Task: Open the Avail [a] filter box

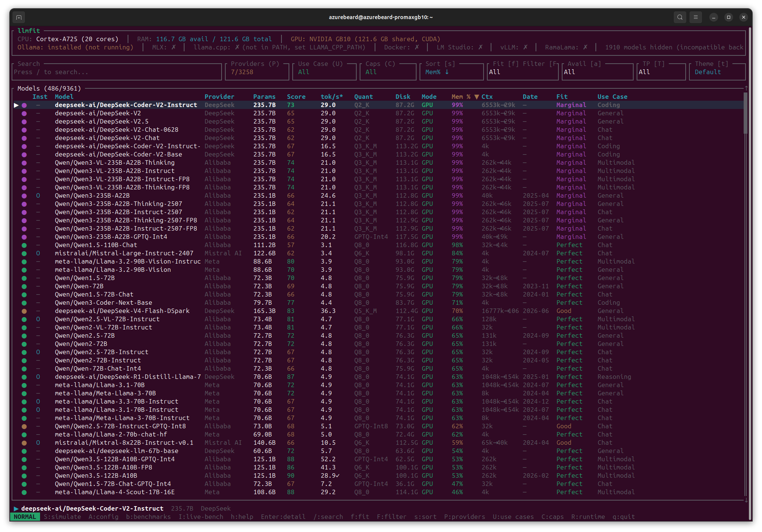Action: (598, 72)
